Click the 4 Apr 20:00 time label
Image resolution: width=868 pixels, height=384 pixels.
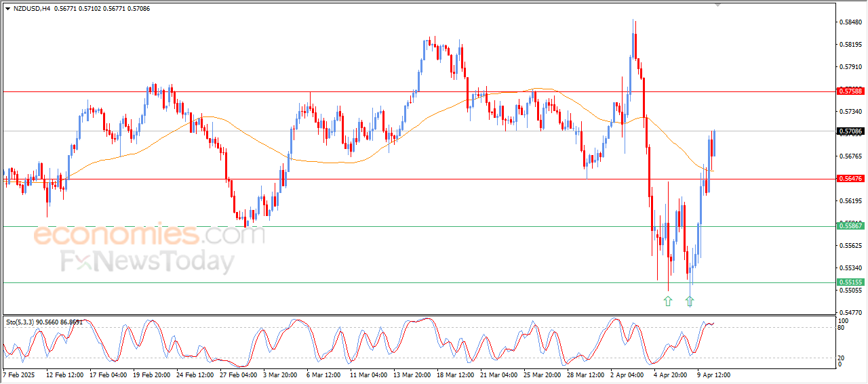click(672, 375)
